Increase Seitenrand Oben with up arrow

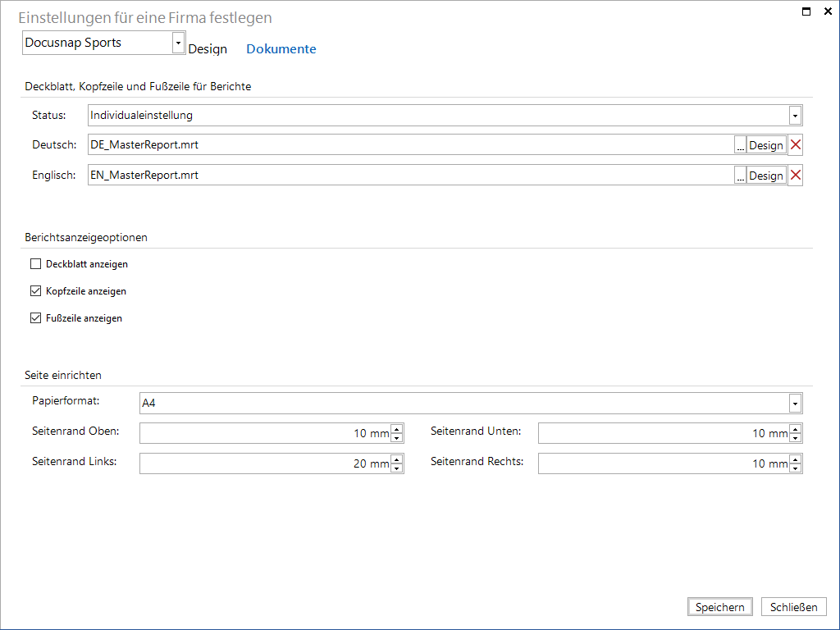point(396,428)
